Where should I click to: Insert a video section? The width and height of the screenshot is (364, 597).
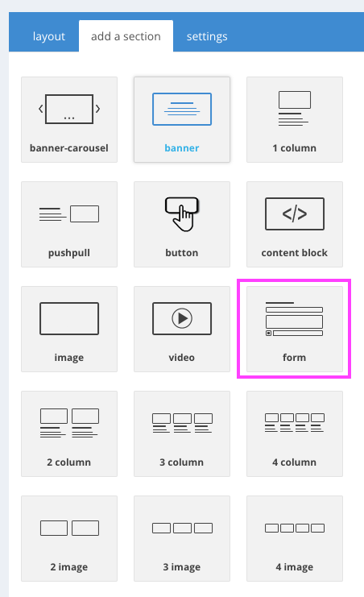tap(182, 329)
